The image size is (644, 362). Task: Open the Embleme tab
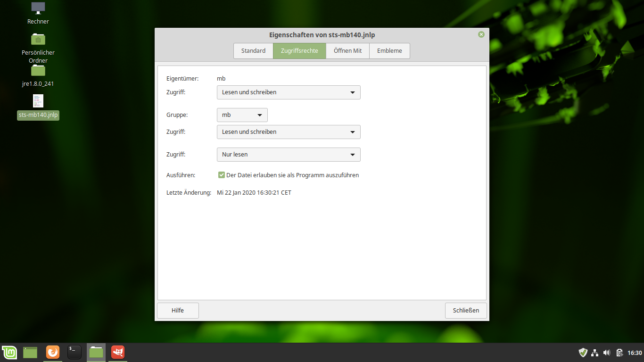click(x=389, y=51)
